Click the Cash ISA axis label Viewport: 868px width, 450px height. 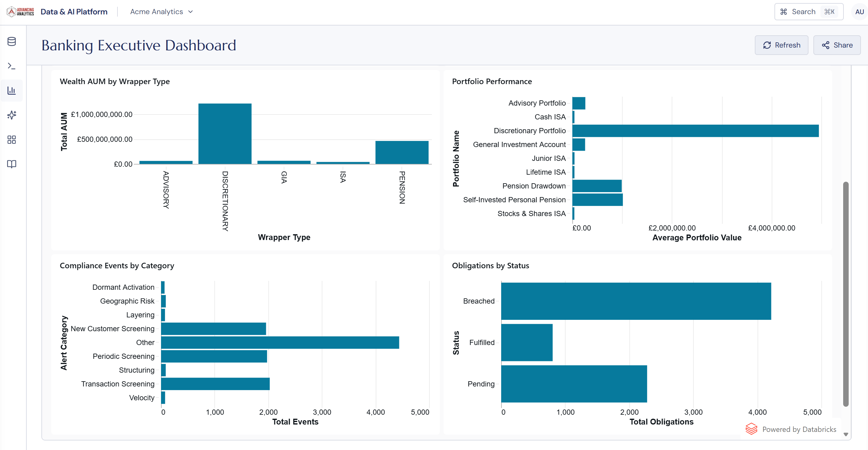coord(550,117)
